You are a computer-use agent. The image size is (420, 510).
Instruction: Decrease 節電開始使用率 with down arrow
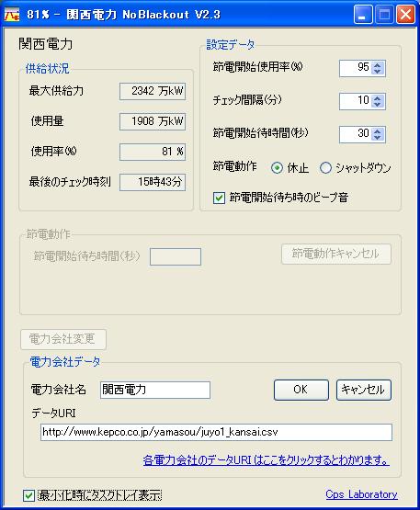coord(378,72)
